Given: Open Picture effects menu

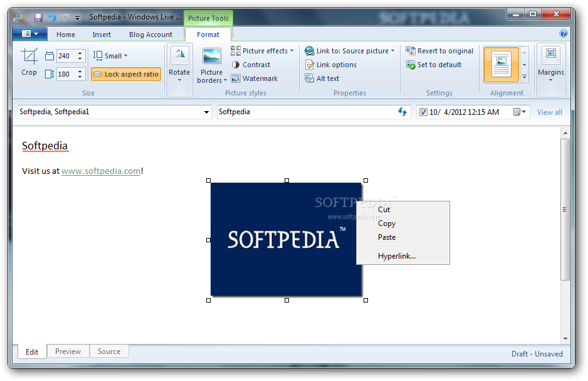Looking at the screenshot, I should click(262, 51).
